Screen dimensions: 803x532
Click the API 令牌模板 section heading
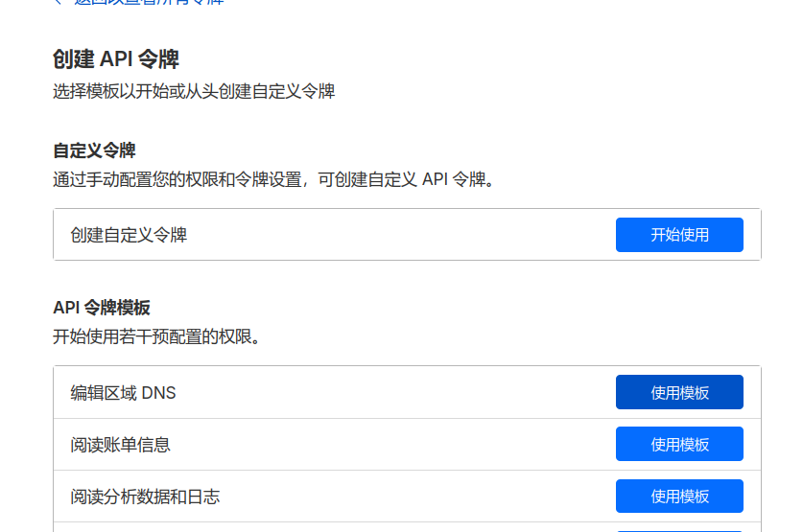tap(101, 308)
